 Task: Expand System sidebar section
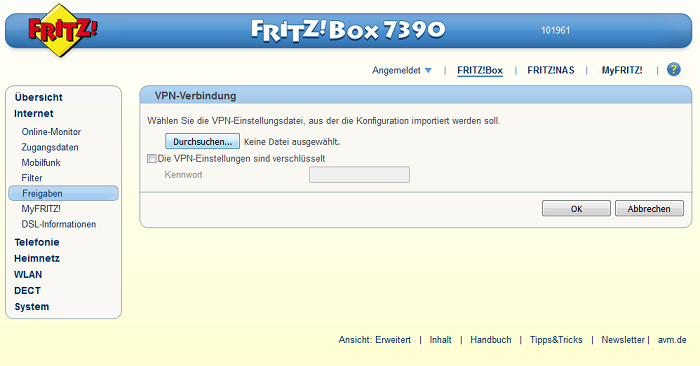pyautogui.click(x=32, y=307)
